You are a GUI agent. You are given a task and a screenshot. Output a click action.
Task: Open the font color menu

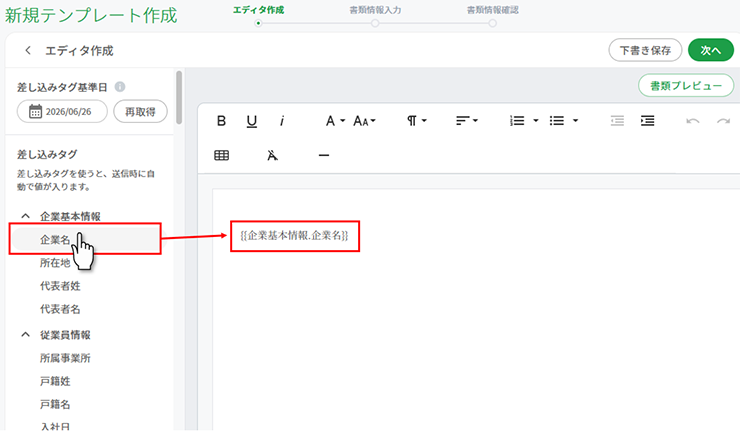(335, 121)
